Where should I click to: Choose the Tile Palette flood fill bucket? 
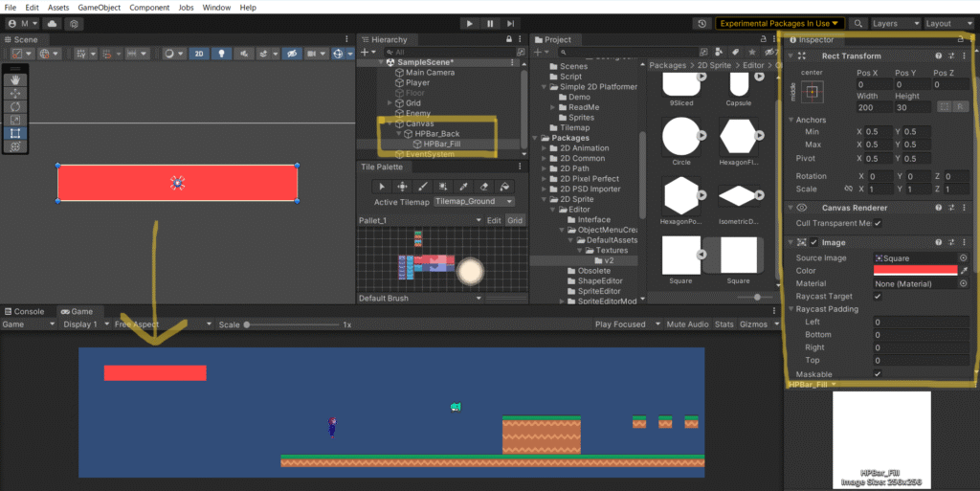(x=505, y=186)
